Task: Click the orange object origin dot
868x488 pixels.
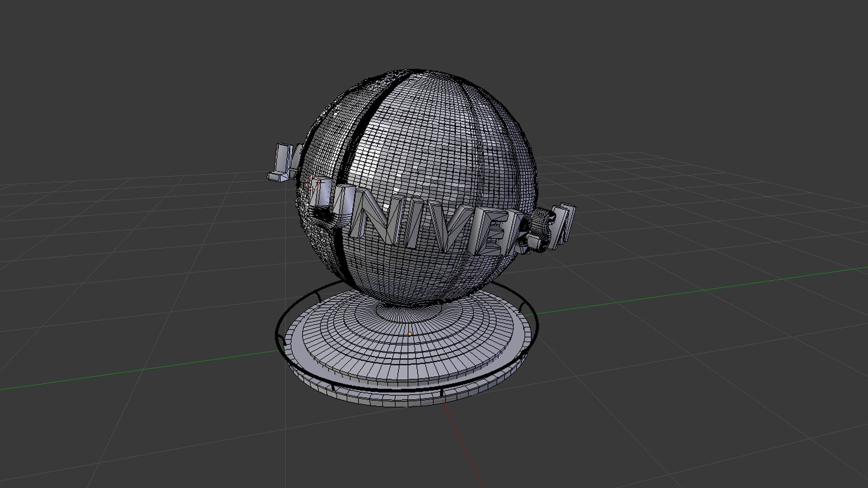Action: 410,334
